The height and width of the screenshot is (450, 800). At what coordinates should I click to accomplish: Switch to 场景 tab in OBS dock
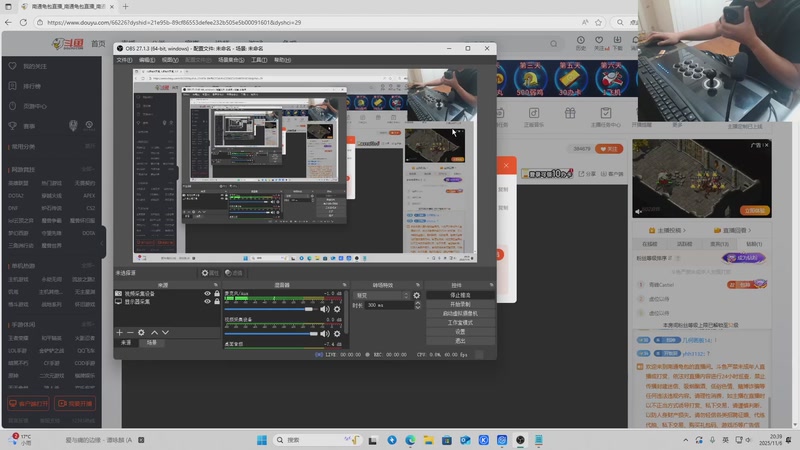click(152, 343)
